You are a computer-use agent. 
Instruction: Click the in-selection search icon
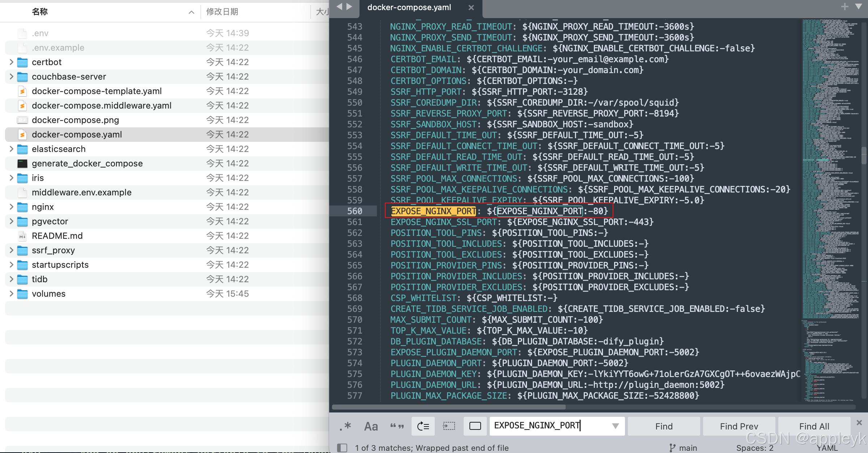click(449, 426)
